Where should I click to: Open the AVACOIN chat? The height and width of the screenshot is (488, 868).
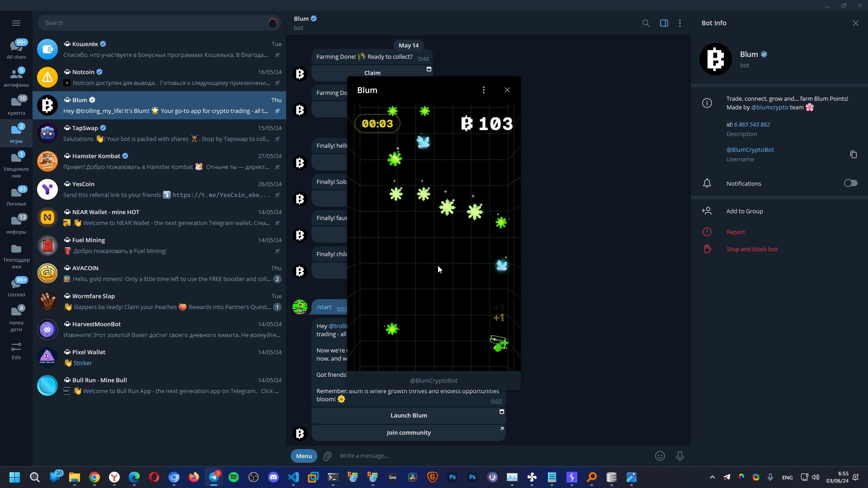pos(159,273)
